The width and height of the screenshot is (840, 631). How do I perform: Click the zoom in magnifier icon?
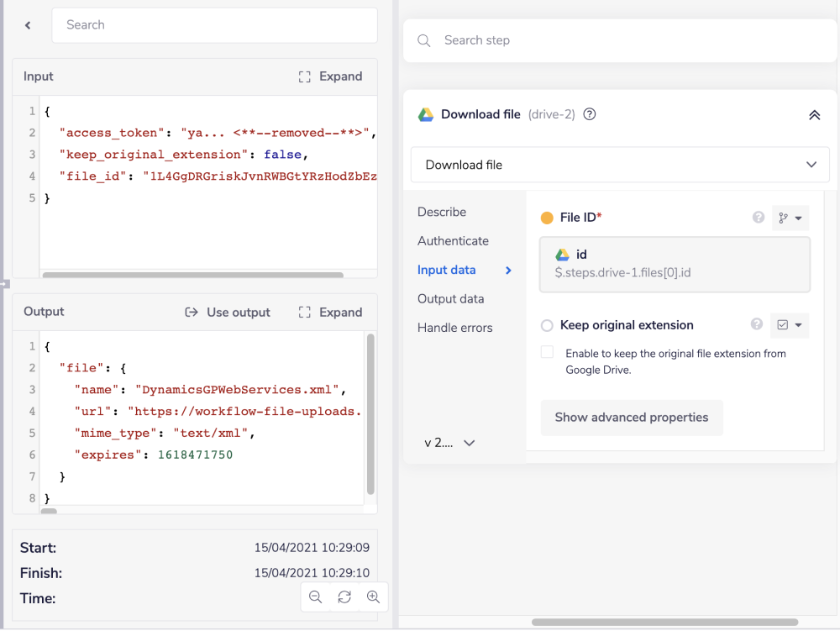tap(372, 597)
